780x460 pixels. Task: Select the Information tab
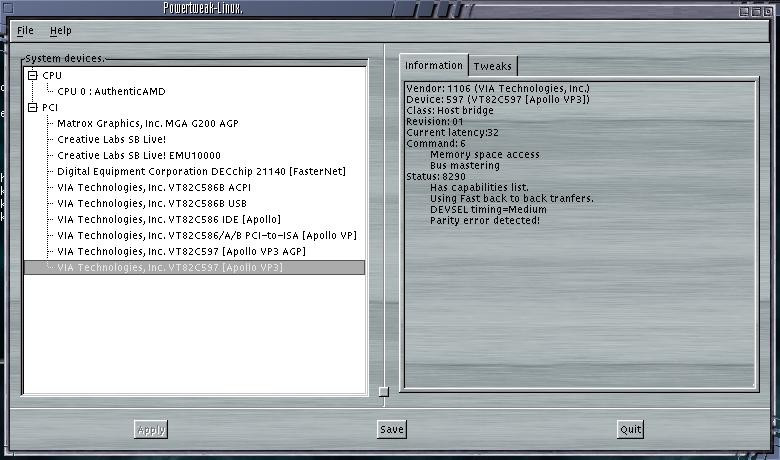coord(434,65)
